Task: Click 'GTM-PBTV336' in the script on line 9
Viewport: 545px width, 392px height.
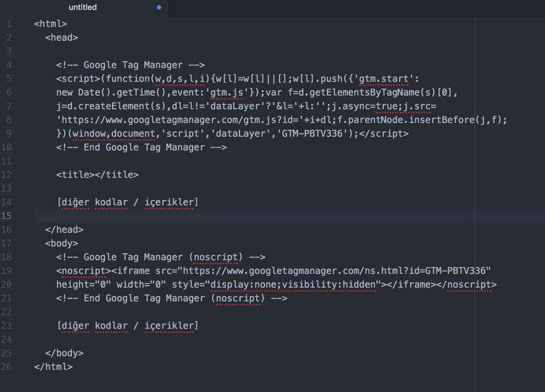Action: click(312, 133)
